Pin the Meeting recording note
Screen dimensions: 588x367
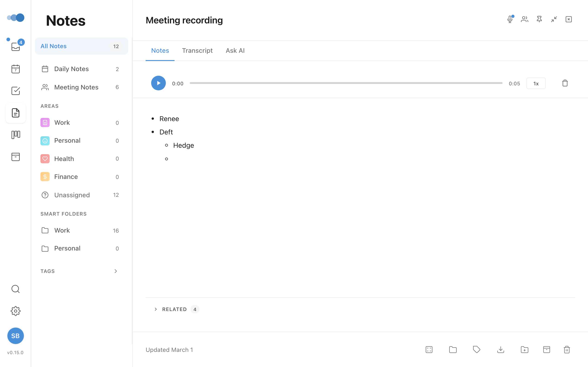539,19
